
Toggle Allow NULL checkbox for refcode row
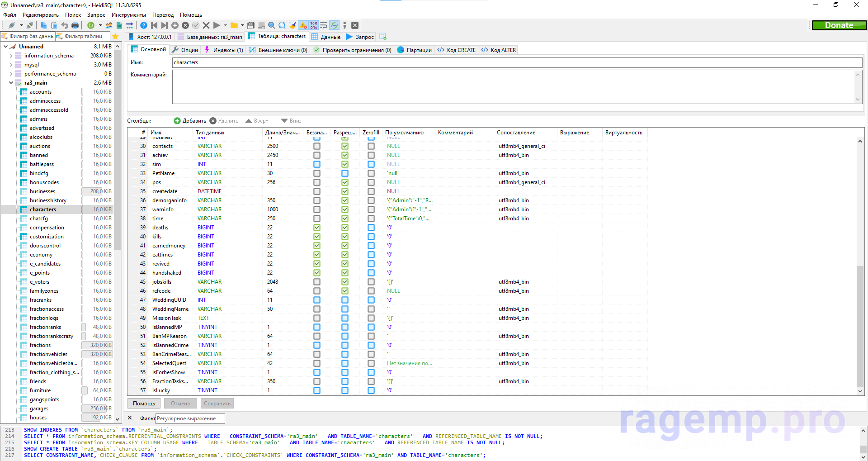(x=345, y=291)
